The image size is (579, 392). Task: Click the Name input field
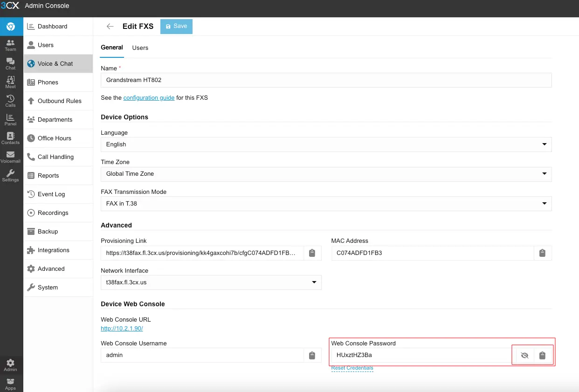[326, 80]
